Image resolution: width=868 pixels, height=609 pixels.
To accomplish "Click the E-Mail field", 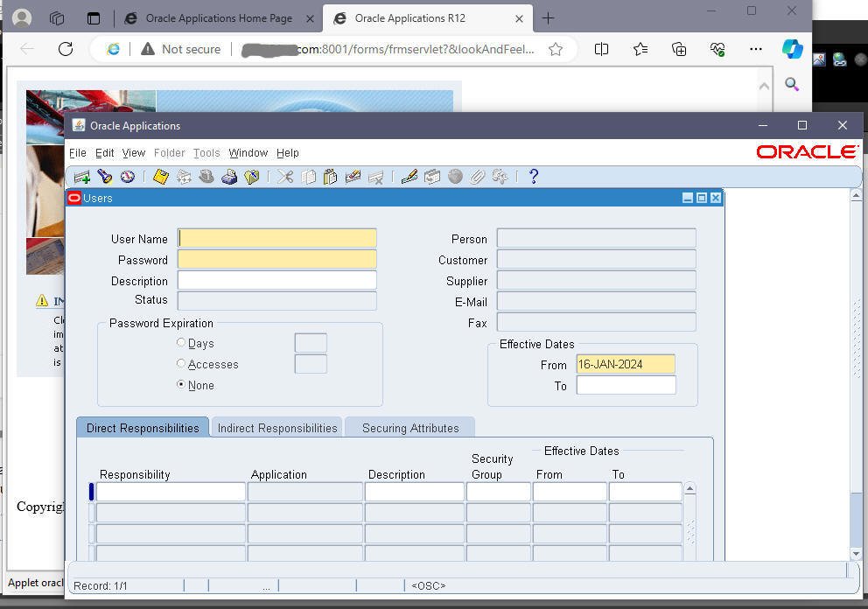I will 597,301.
